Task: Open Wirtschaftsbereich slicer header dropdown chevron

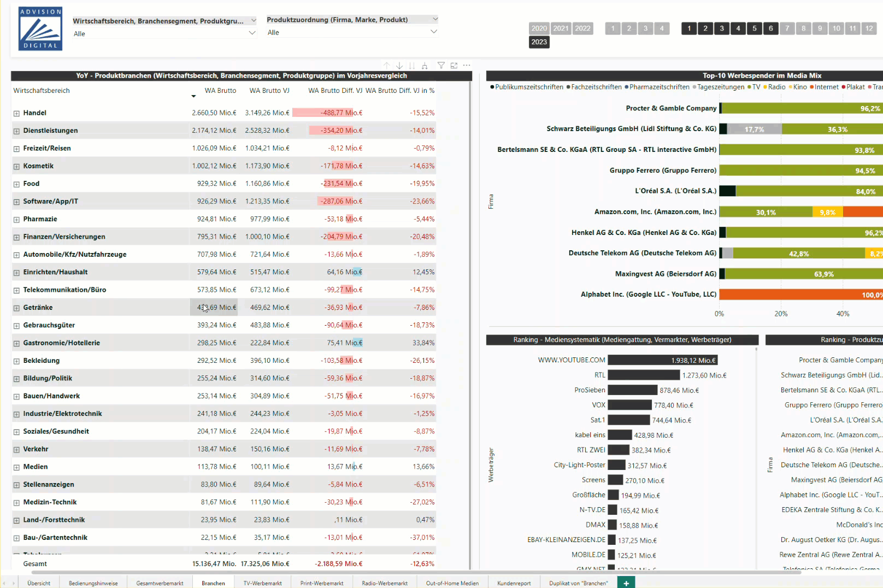Action: point(254,21)
